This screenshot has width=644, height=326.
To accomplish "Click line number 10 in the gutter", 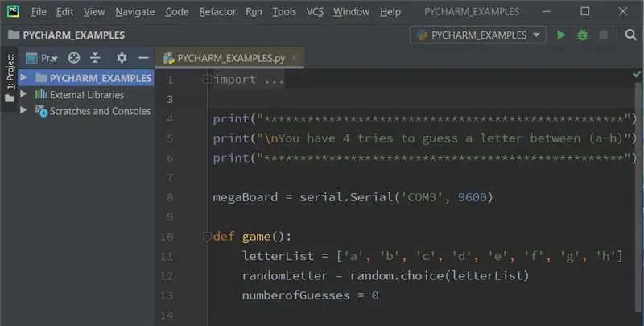I will click(167, 237).
